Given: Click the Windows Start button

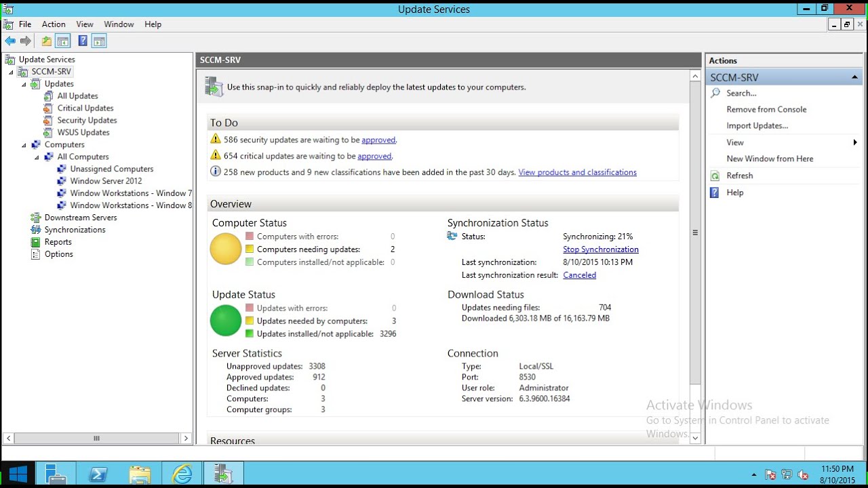Looking at the screenshot, I should pyautogui.click(x=17, y=474).
